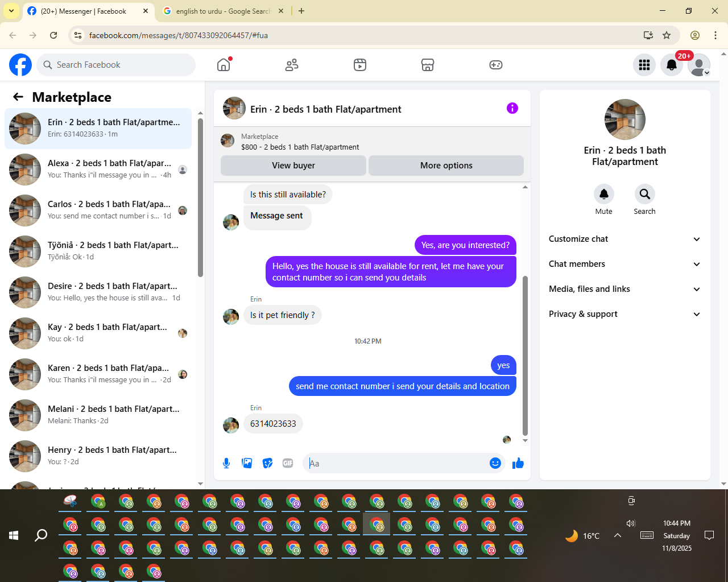Image resolution: width=728 pixels, height=582 pixels.
Task: Open Carlos's conversation in the chat list
Action: (98, 210)
